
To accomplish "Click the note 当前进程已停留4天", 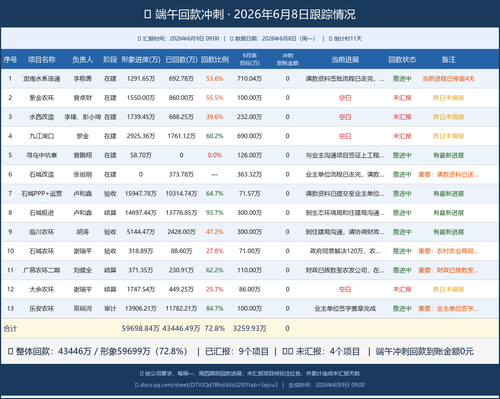I will (448, 79).
